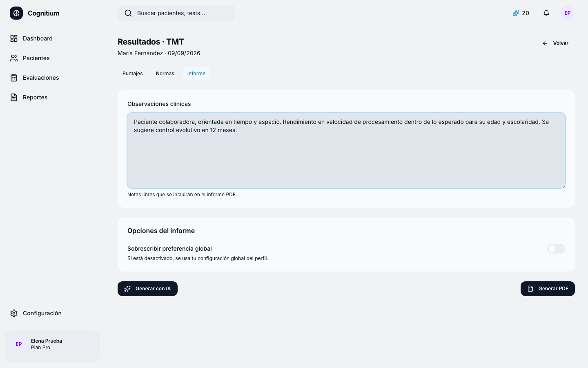Click the search magnifier icon
The image size is (588, 368).
coord(128,13)
